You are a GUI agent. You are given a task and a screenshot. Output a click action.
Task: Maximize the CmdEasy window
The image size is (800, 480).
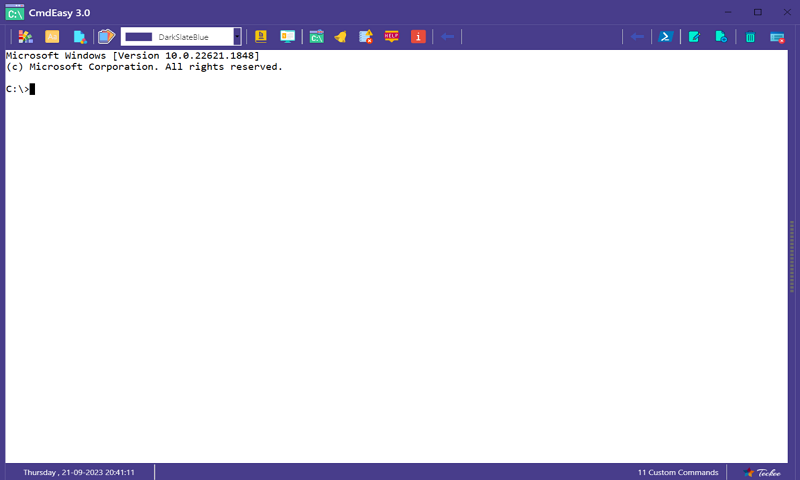click(x=758, y=12)
